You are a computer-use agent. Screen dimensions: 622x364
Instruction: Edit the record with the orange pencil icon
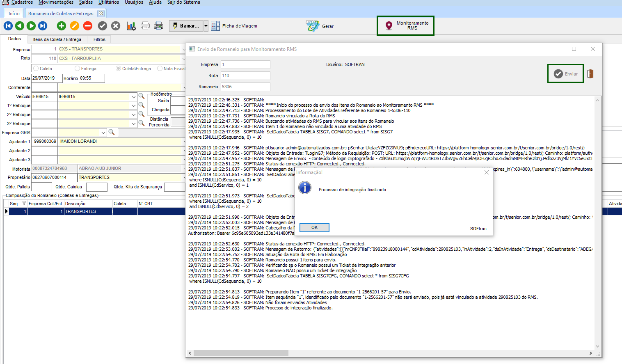pos(75,26)
